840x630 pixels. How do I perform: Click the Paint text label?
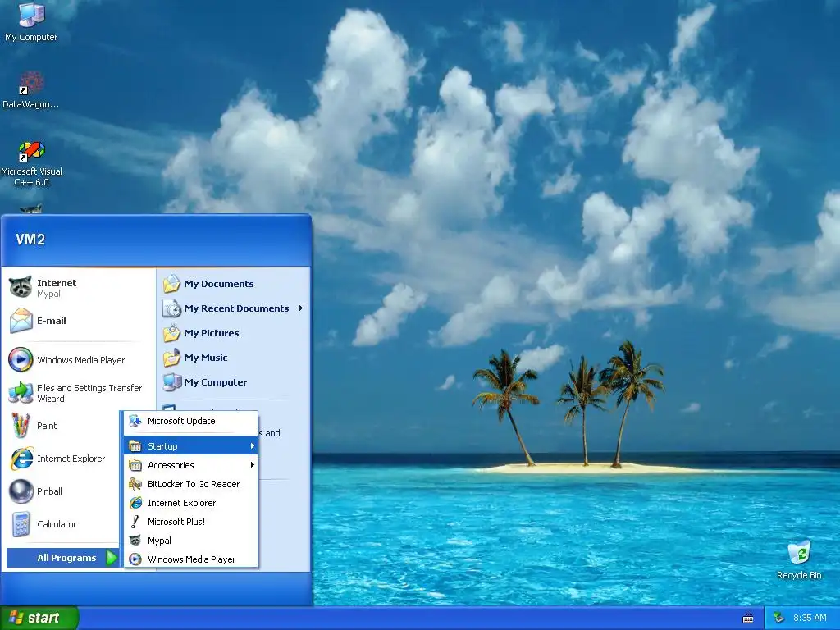(x=47, y=426)
